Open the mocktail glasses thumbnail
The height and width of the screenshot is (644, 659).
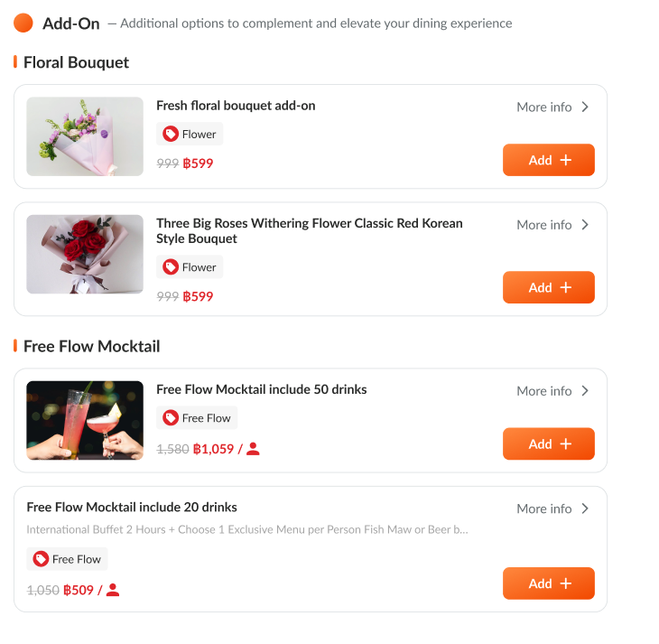coord(85,420)
